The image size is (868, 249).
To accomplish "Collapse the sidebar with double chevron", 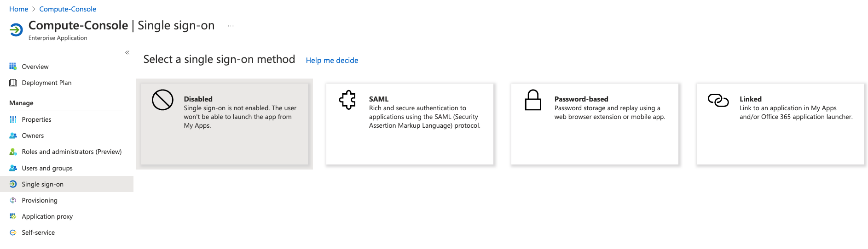I will coord(127,52).
